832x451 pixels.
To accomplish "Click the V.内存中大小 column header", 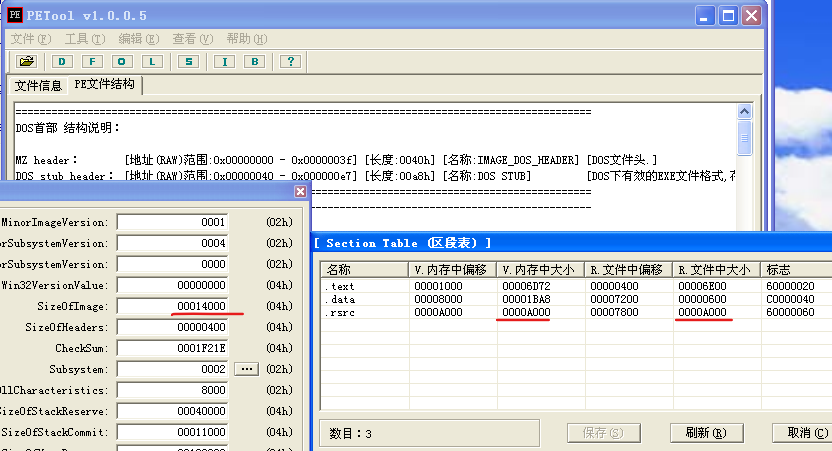I will pos(541,270).
